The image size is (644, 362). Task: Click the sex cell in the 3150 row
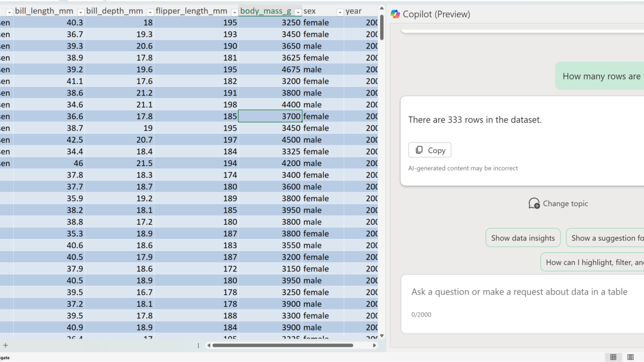tap(323, 269)
